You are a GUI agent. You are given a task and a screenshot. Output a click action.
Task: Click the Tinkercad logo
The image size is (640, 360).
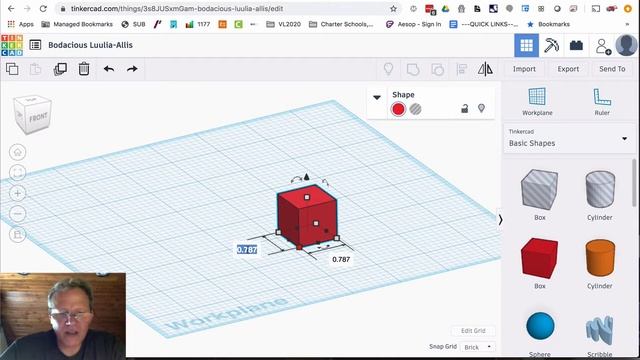point(12,45)
